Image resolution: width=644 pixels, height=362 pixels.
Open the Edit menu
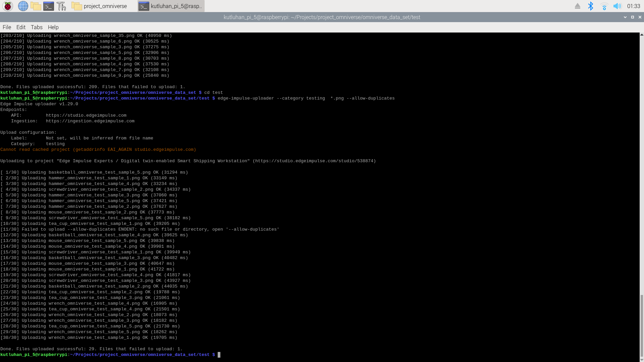click(x=21, y=27)
